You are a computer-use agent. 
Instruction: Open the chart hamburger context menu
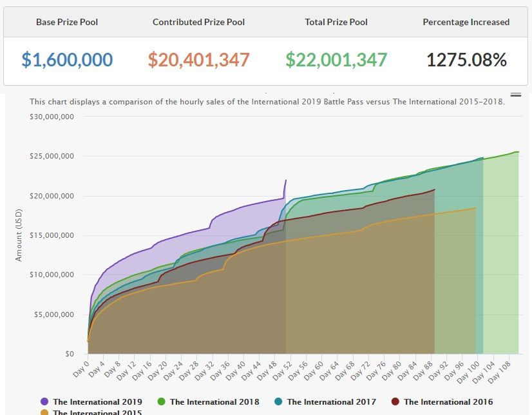click(x=515, y=95)
